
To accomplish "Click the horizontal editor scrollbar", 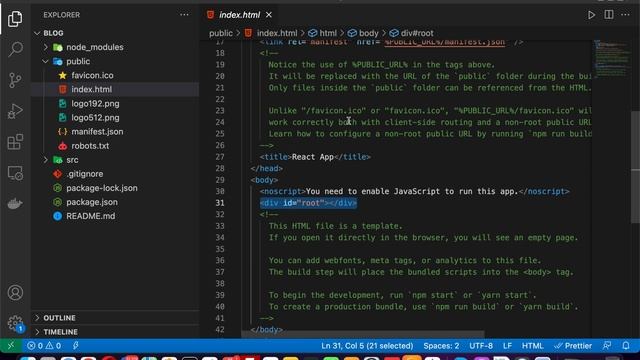I will (x=362, y=334).
